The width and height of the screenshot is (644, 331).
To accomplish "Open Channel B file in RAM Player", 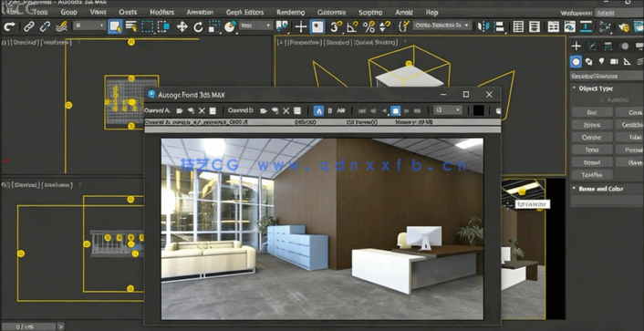I will 264,110.
